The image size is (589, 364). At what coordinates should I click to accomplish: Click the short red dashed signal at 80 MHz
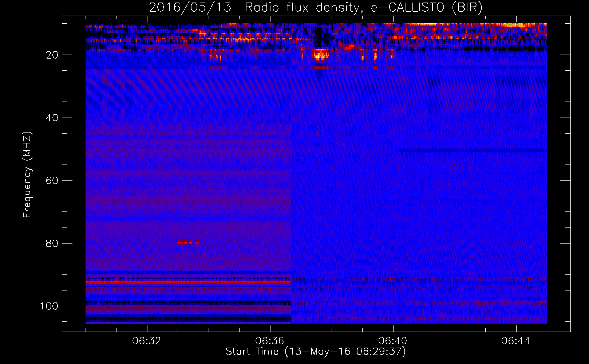(x=187, y=242)
